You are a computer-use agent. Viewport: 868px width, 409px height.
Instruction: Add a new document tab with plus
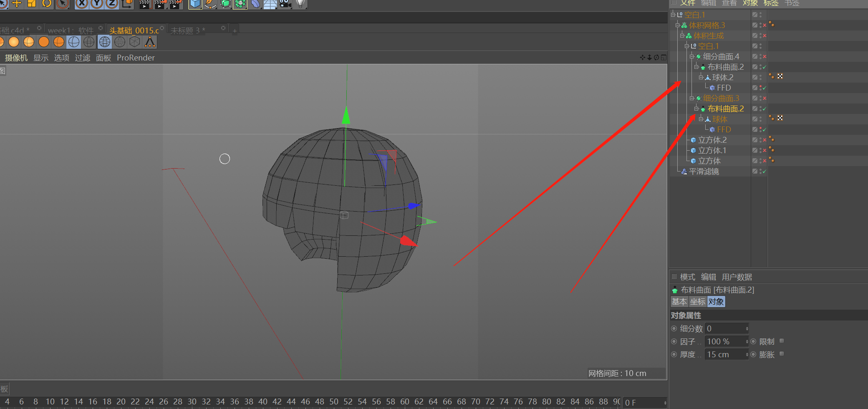pyautogui.click(x=235, y=31)
